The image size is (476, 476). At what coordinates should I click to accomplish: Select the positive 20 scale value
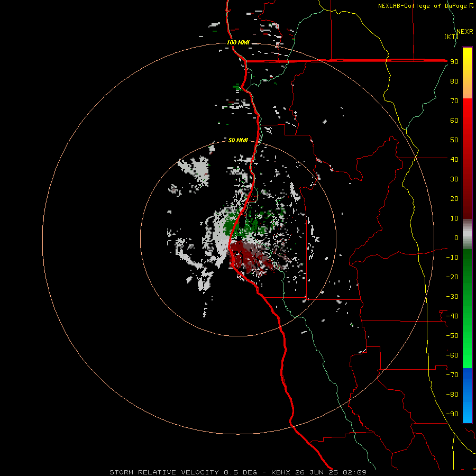454,198
